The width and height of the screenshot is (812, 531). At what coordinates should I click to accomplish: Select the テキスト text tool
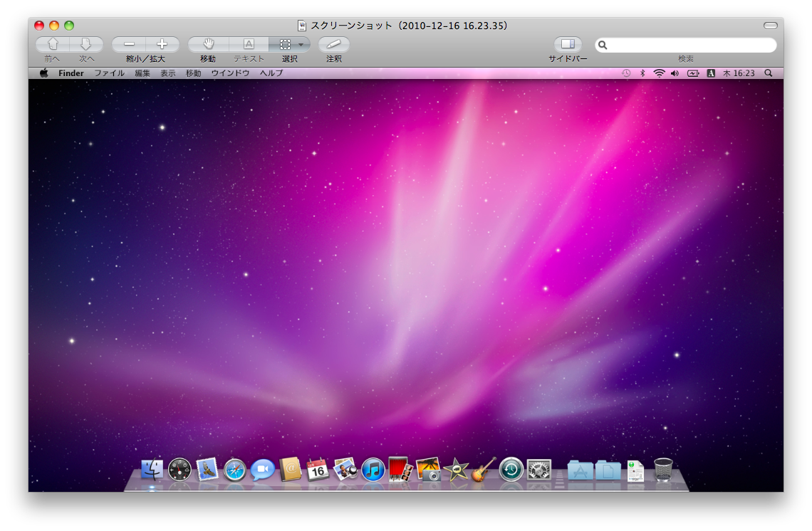click(249, 45)
